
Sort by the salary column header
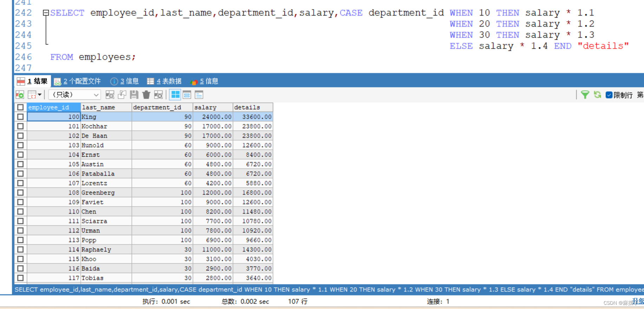click(x=213, y=107)
